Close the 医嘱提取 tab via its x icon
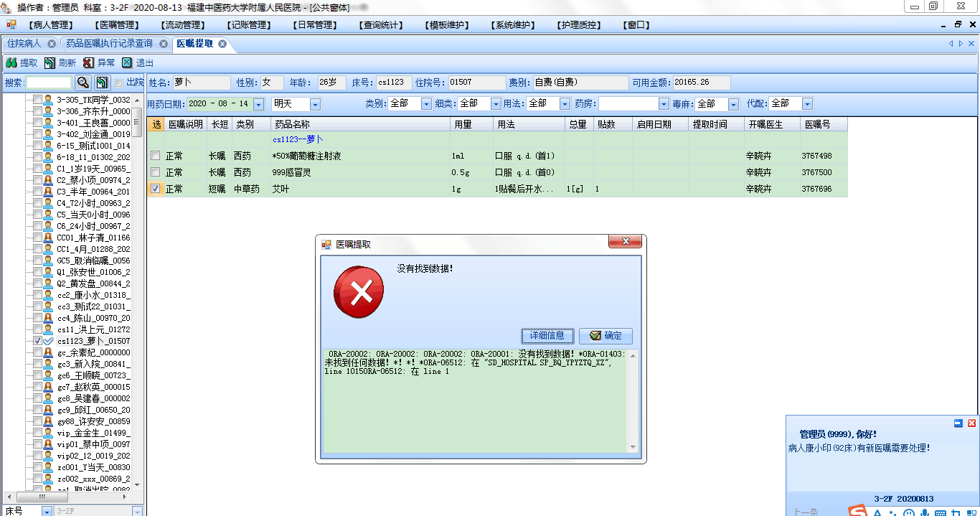The image size is (980, 516). (x=222, y=44)
